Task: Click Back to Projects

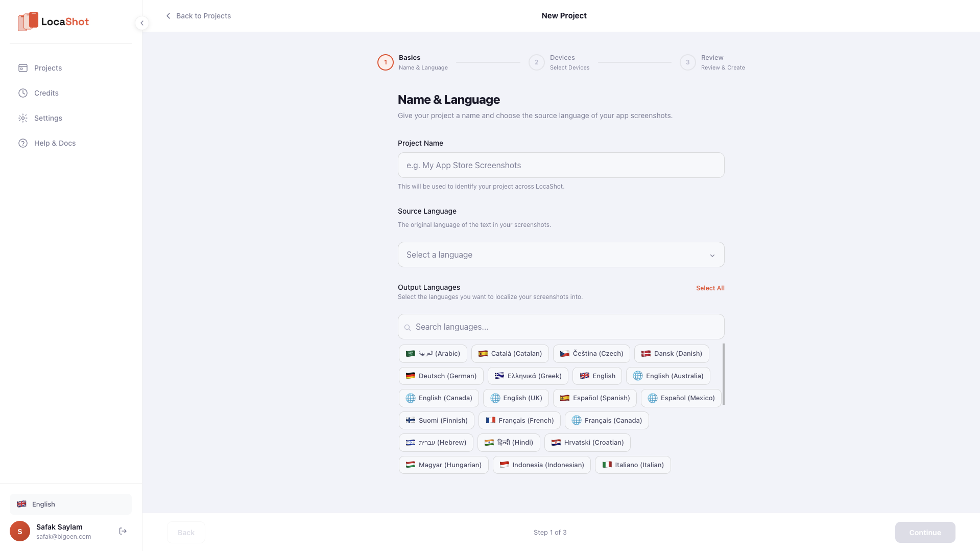Action: pyautogui.click(x=203, y=16)
